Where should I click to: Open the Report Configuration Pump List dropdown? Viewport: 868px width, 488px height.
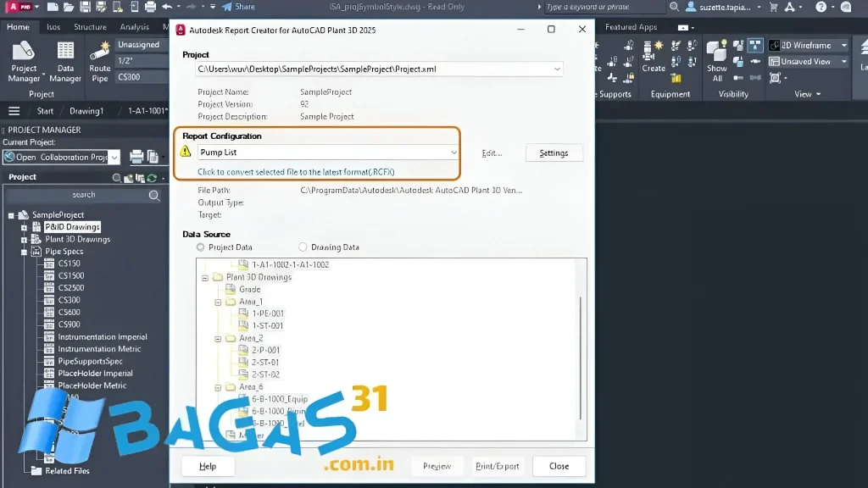pyautogui.click(x=453, y=152)
